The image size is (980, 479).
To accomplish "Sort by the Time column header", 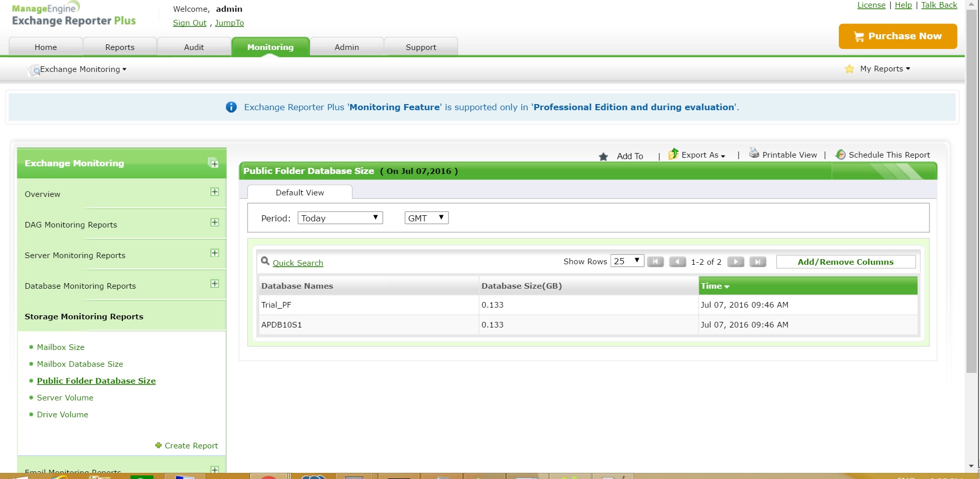I will tap(808, 286).
